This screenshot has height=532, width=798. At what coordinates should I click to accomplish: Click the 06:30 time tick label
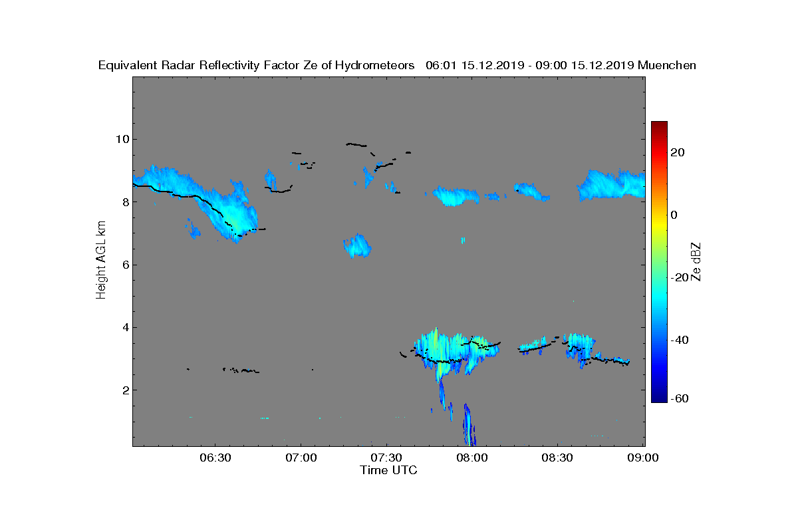click(215, 458)
